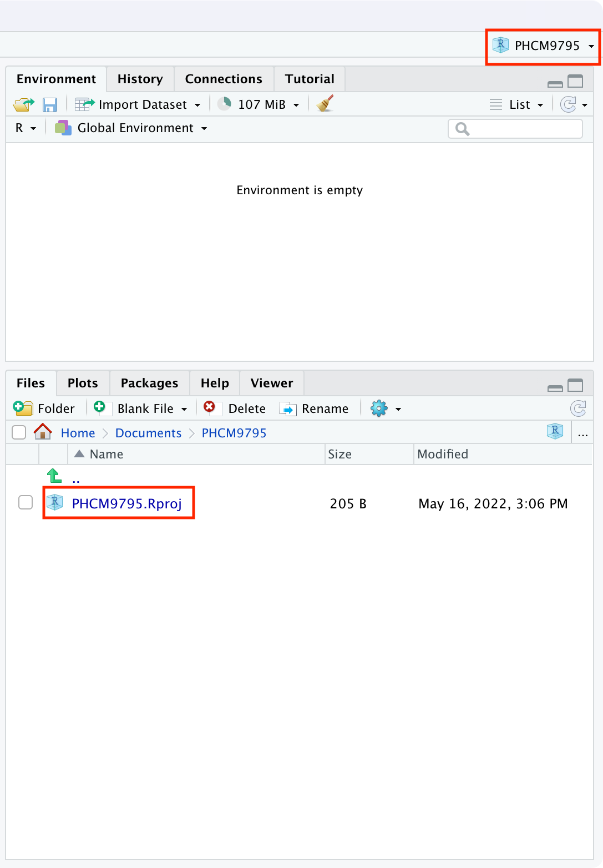The width and height of the screenshot is (603, 868).
Task: Open the PHCM9795.Rproj file link
Action: tap(126, 503)
